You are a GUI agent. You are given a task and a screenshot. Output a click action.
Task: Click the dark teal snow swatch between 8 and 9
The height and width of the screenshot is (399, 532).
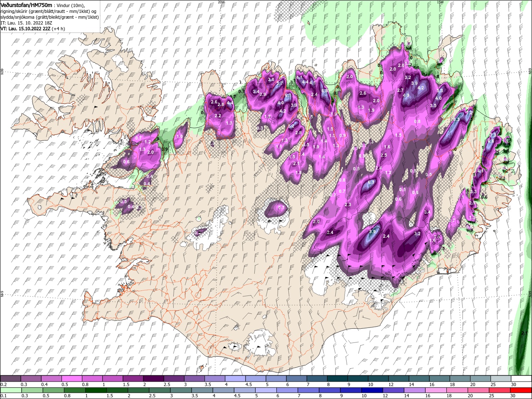pos(337,379)
